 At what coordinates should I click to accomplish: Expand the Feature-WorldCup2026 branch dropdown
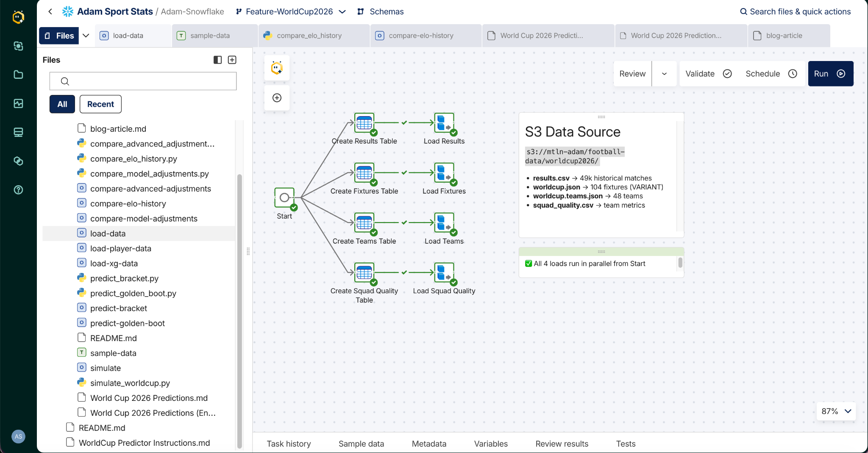(x=342, y=12)
